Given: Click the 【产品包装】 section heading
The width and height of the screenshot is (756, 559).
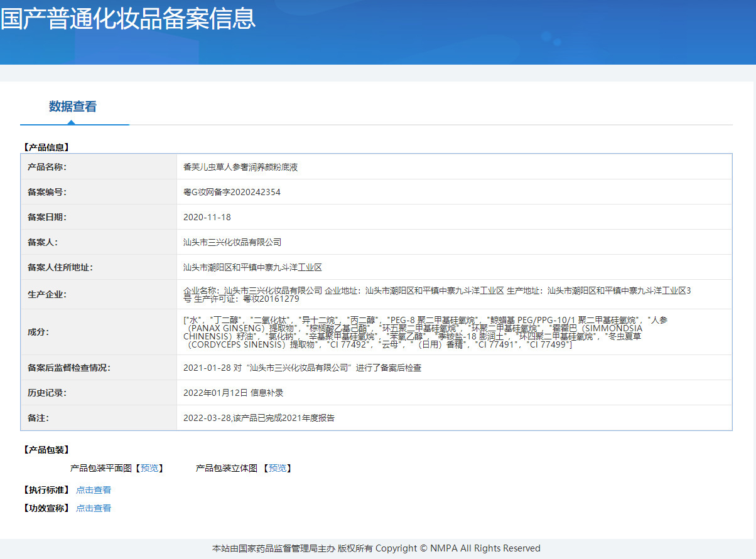Looking at the screenshot, I should (x=45, y=450).
